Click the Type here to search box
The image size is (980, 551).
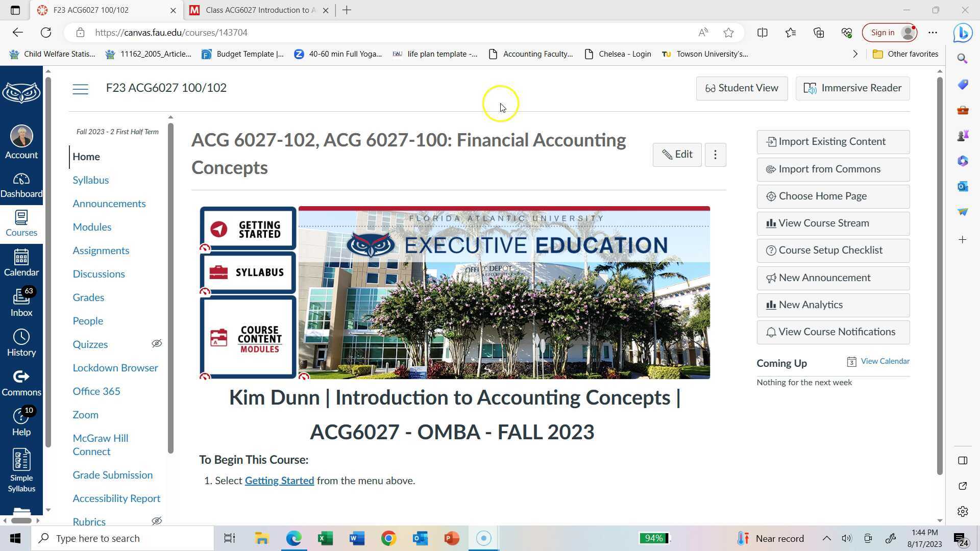(x=122, y=538)
